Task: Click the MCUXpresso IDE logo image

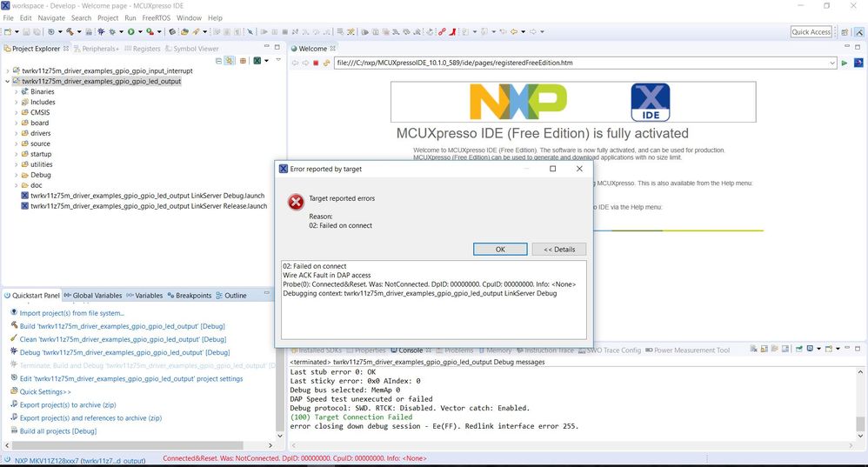Action: (651, 102)
